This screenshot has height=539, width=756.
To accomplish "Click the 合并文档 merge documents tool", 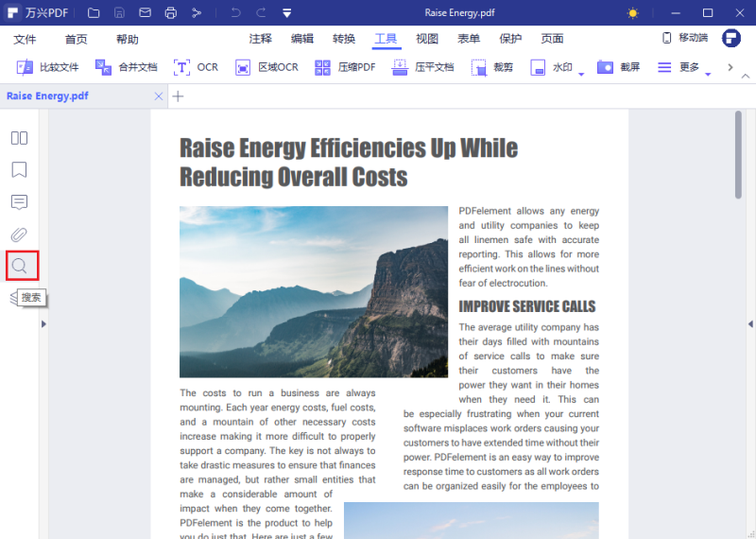I will point(127,67).
